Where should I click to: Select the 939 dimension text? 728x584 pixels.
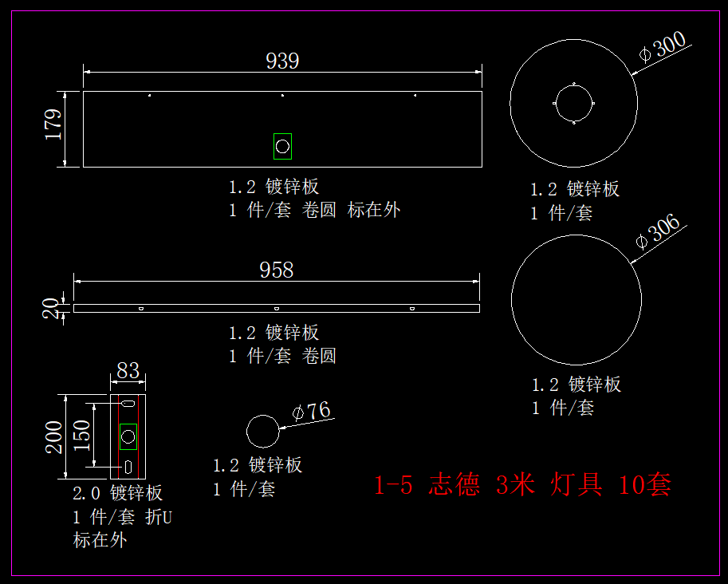click(282, 61)
